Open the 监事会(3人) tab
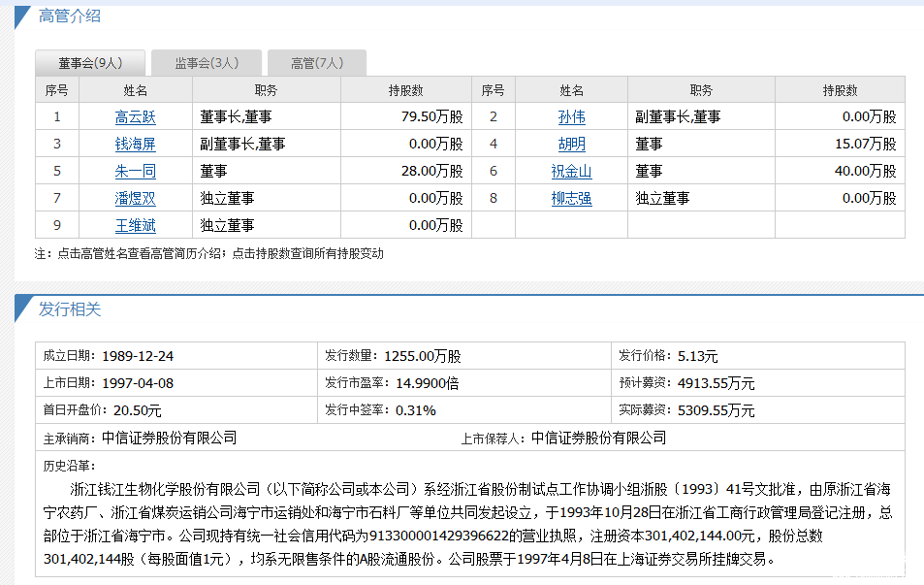This screenshot has width=924, height=585. [x=207, y=63]
